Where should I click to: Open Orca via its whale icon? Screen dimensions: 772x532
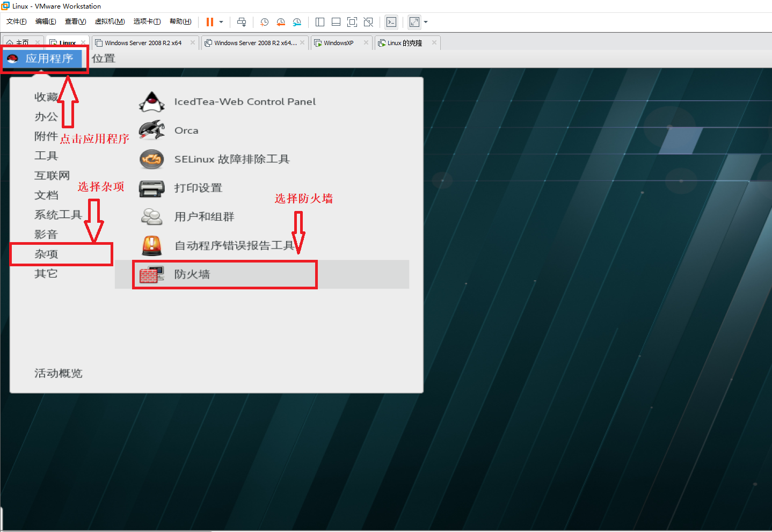pyautogui.click(x=152, y=130)
